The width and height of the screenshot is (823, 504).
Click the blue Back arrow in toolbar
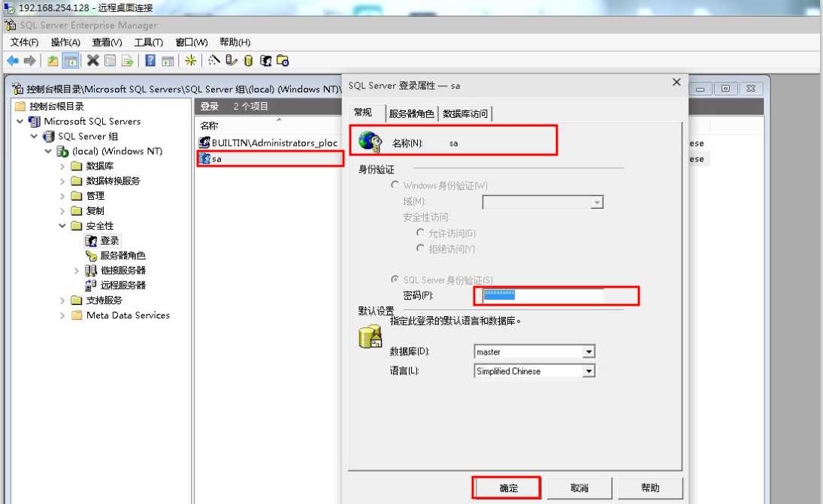click(x=13, y=61)
